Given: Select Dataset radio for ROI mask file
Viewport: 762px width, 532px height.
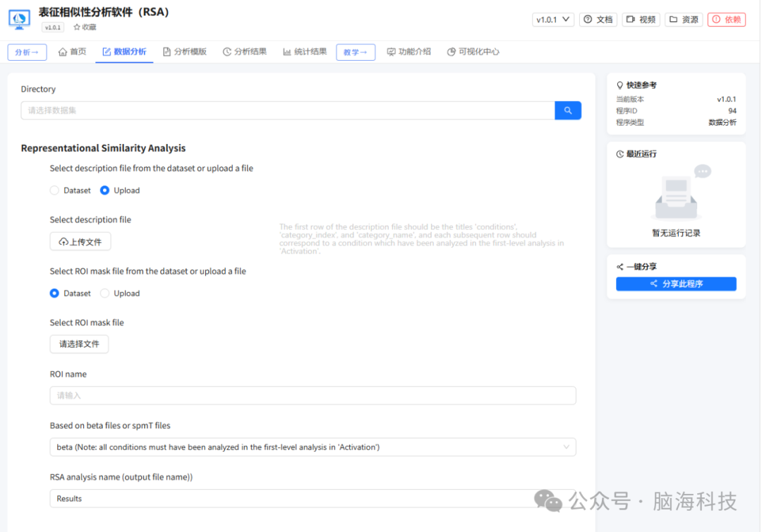Looking at the screenshot, I should pyautogui.click(x=54, y=294).
